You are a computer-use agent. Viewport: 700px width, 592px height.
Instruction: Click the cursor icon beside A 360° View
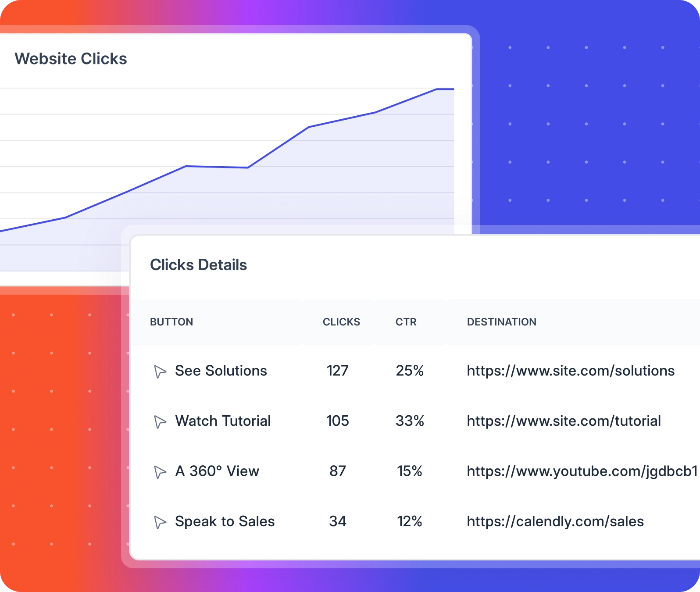pos(160,472)
